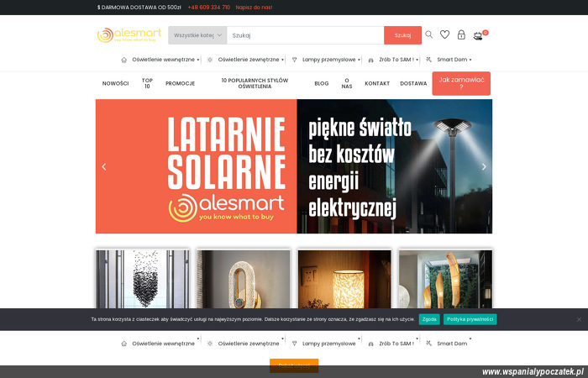This screenshot has width=588, height=378.
Task: Open glowing table lamp thumbnail
Action: 344,280
